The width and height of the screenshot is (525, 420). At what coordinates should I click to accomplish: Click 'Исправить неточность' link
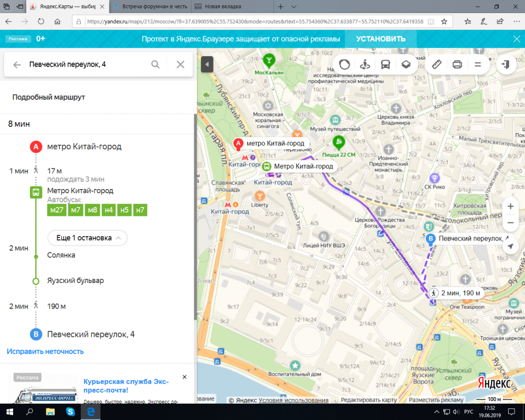45,351
